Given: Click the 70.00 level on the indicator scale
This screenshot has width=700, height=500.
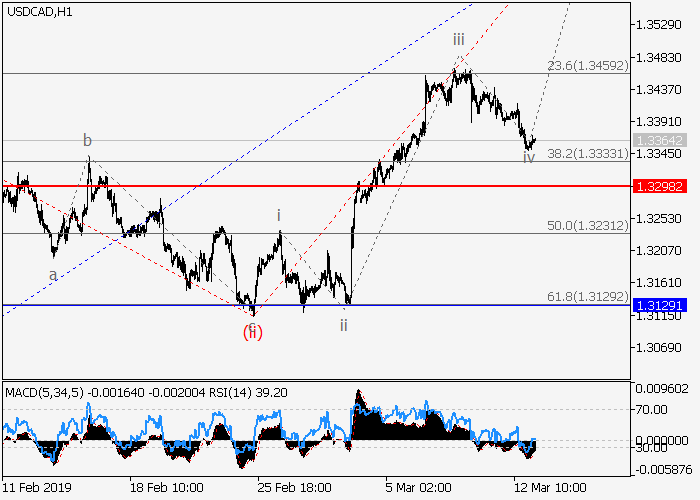Looking at the screenshot, I should pyautogui.click(x=655, y=410).
